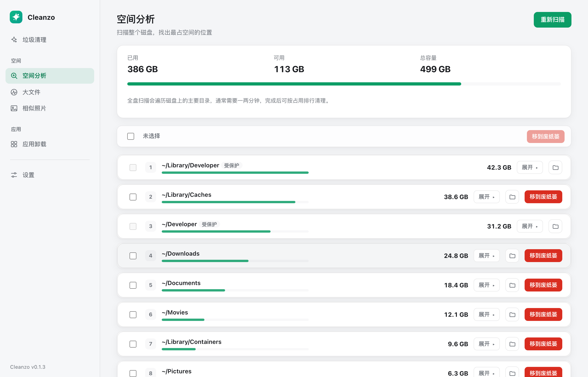Expand the ~/Developer row with 展开
Image resolution: width=588 pixels, height=377 pixels.
(x=530, y=226)
